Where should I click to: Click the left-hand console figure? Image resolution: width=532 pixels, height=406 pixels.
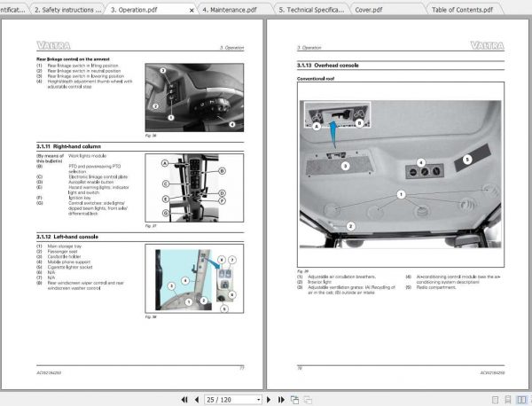point(194,278)
